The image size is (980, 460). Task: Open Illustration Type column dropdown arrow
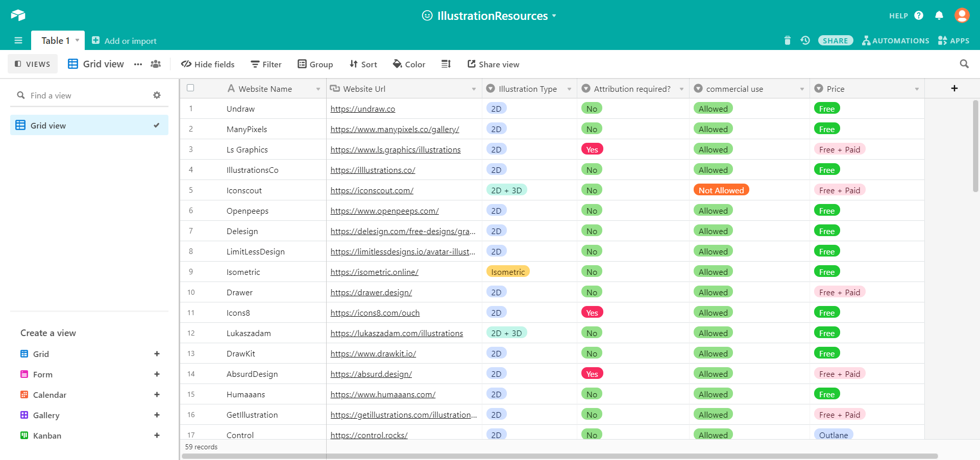(x=569, y=89)
